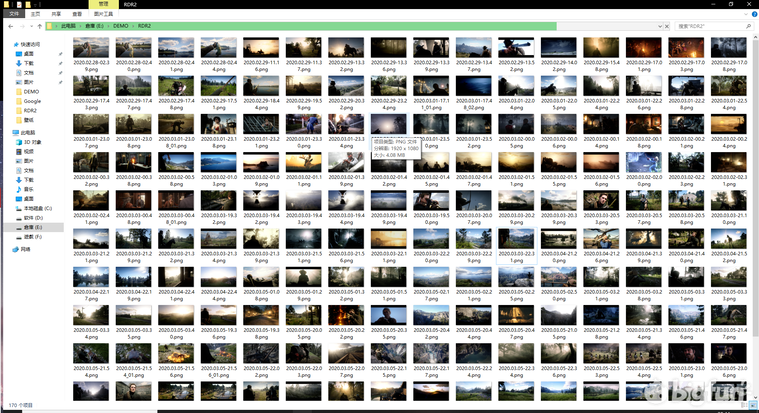The width and height of the screenshot is (759, 413).
Task: Open Explorer help via the blue question mark
Action: pos(754,14)
